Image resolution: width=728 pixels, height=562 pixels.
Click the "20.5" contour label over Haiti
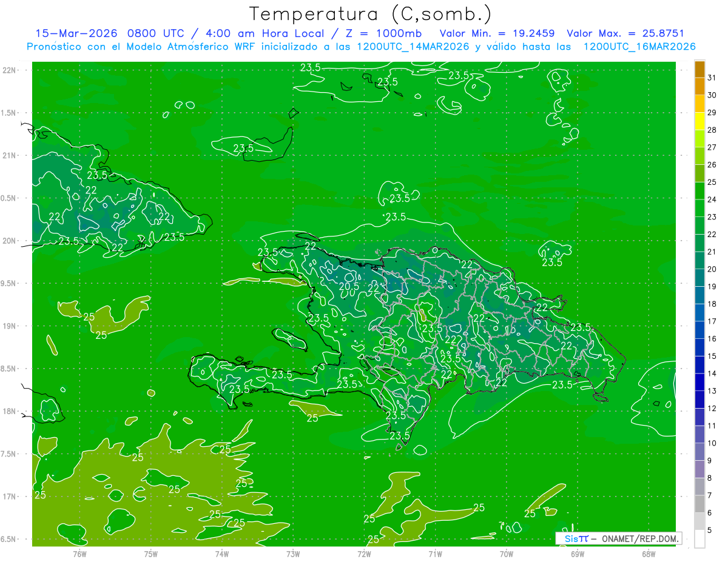point(349,286)
